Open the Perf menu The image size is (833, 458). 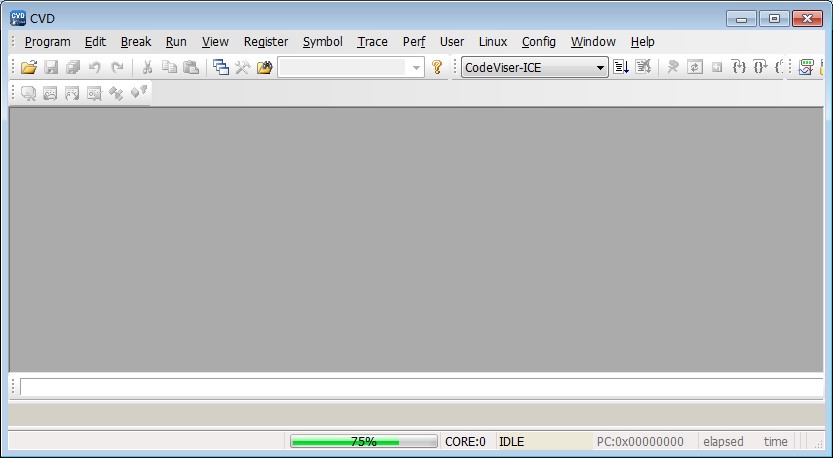(x=414, y=41)
